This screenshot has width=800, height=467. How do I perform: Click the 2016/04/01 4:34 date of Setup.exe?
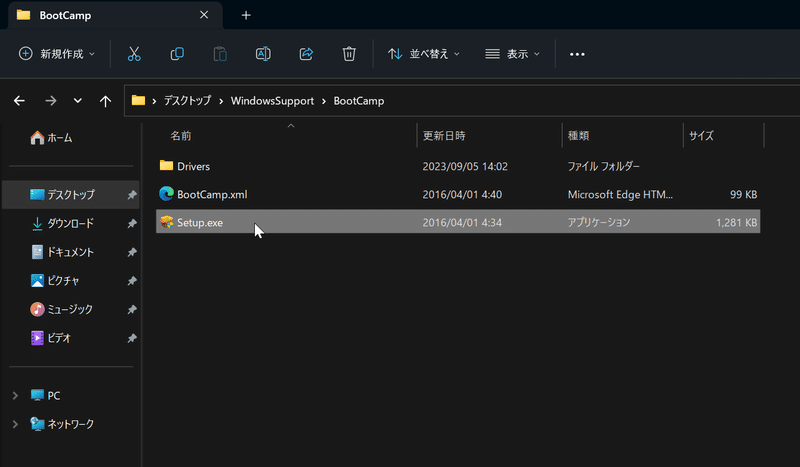coord(462,222)
